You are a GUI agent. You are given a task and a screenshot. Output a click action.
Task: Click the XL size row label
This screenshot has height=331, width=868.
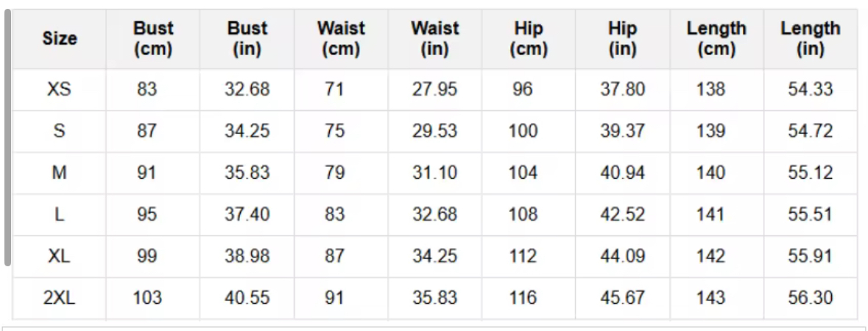click(x=60, y=256)
